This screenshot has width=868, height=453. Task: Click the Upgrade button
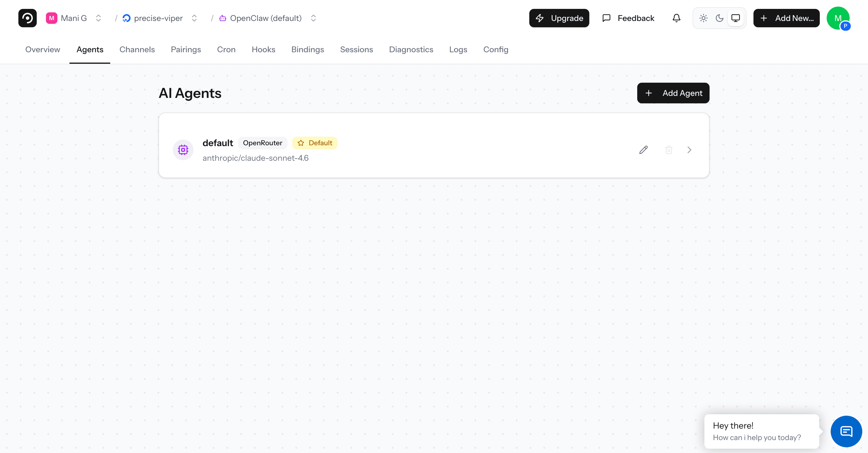coord(559,18)
